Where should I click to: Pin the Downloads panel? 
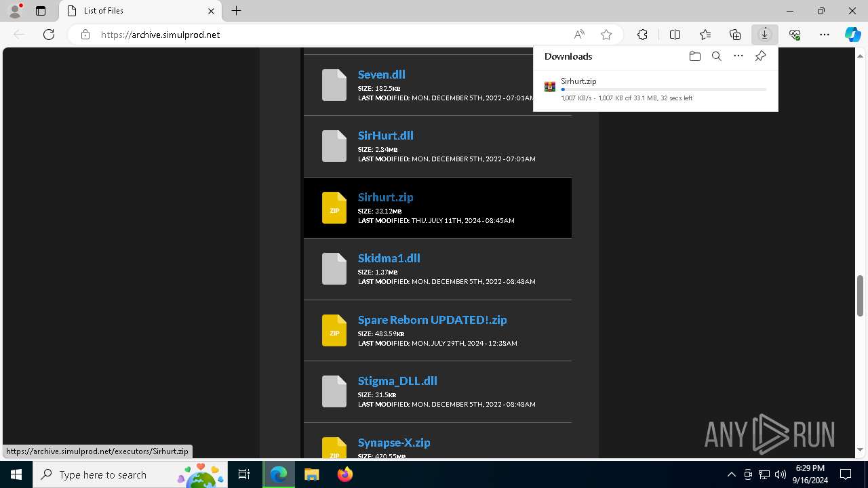click(760, 56)
